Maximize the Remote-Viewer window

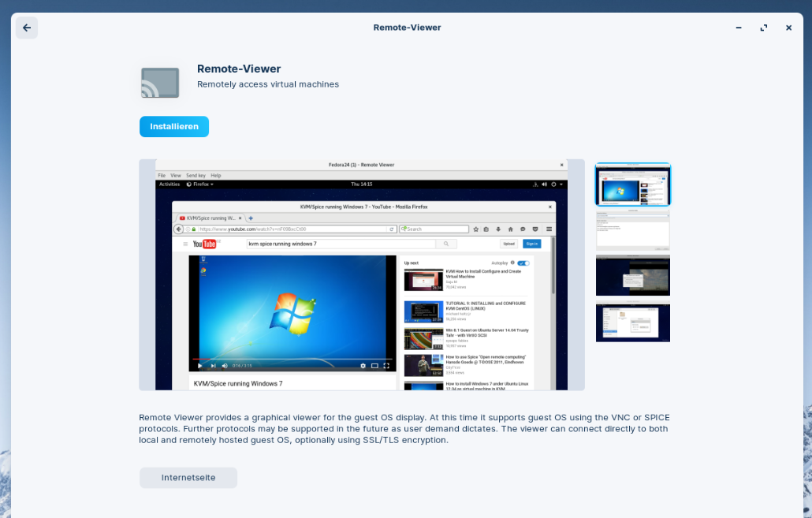pos(763,28)
